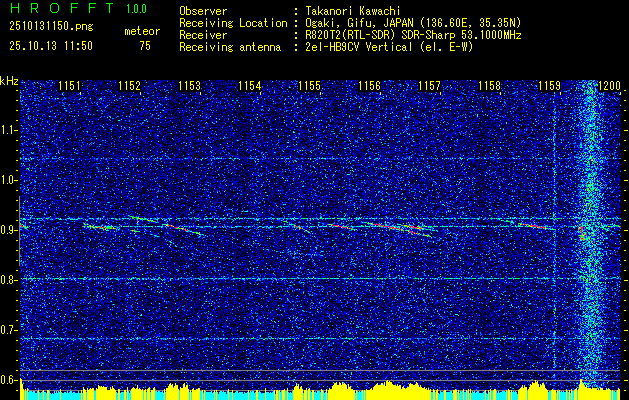Select the 0.9 kHz axis label
This screenshot has width=629, height=400.
coord(8,230)
